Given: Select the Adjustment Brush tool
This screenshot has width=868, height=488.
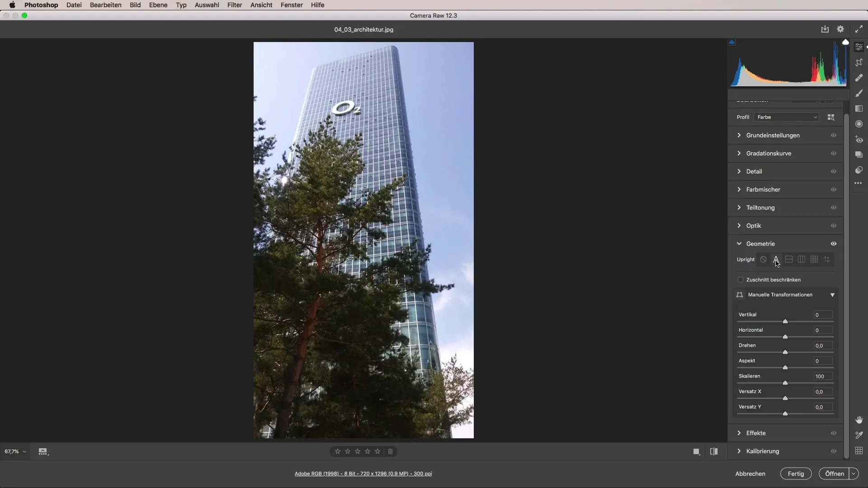Looking at the screenshot, I should [x=859, y=93].
